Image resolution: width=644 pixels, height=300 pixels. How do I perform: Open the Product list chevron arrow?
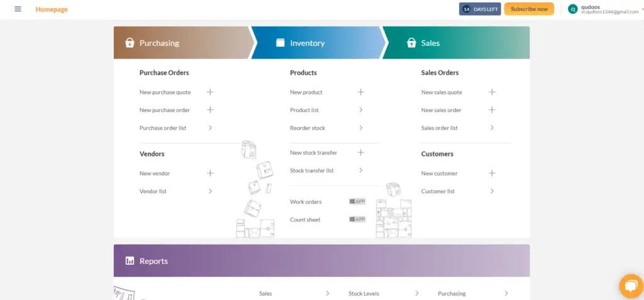[360, 109]
